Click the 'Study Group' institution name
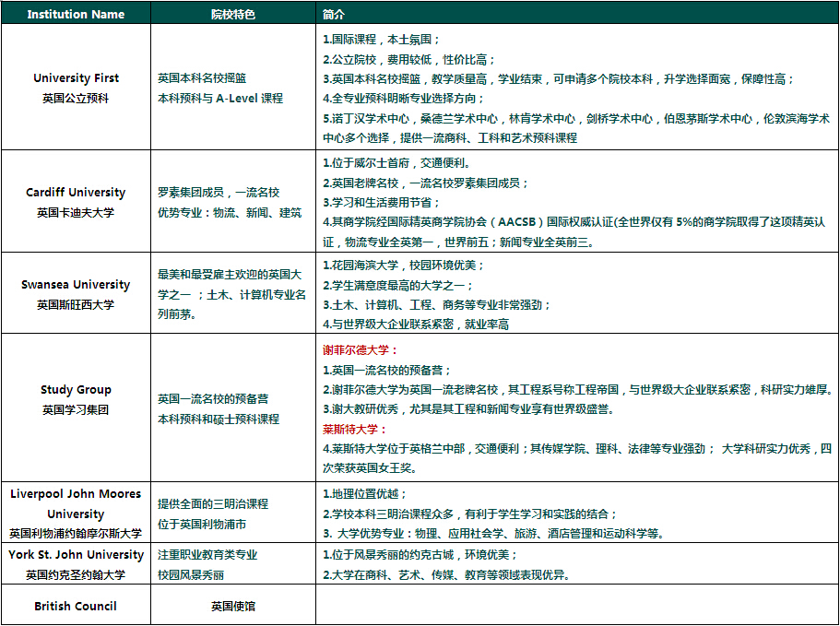This screenshot has height=626, width=840. (x=77, y=390)
